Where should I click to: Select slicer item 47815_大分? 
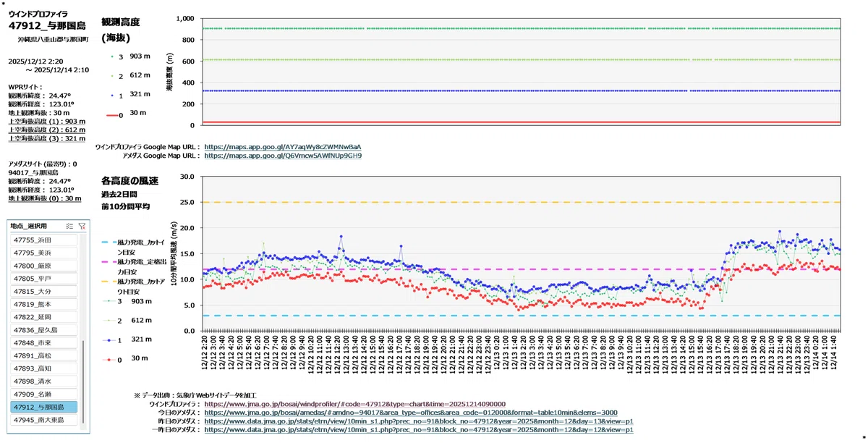point(45,291)
